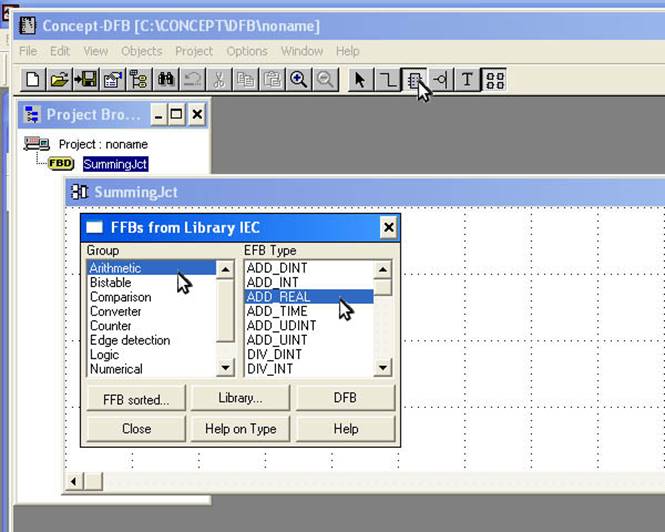Open the Edit menu
665x532 pixels.
(x=59, y=51)
